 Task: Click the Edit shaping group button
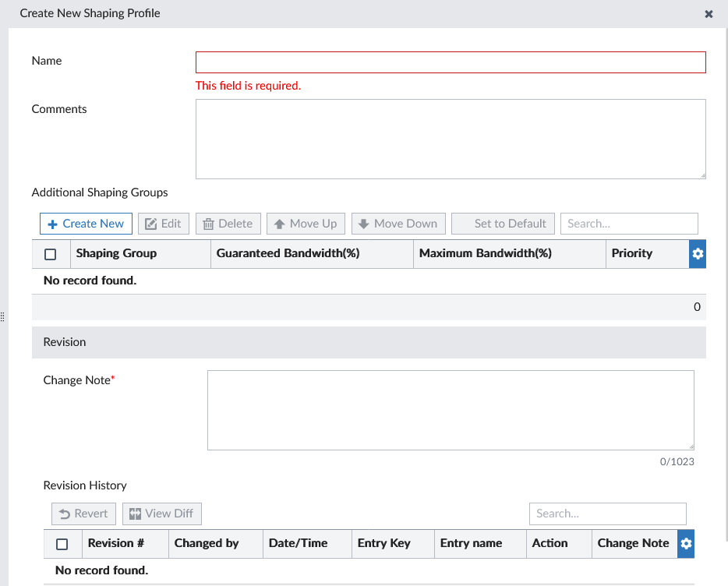tap(164, 224)
